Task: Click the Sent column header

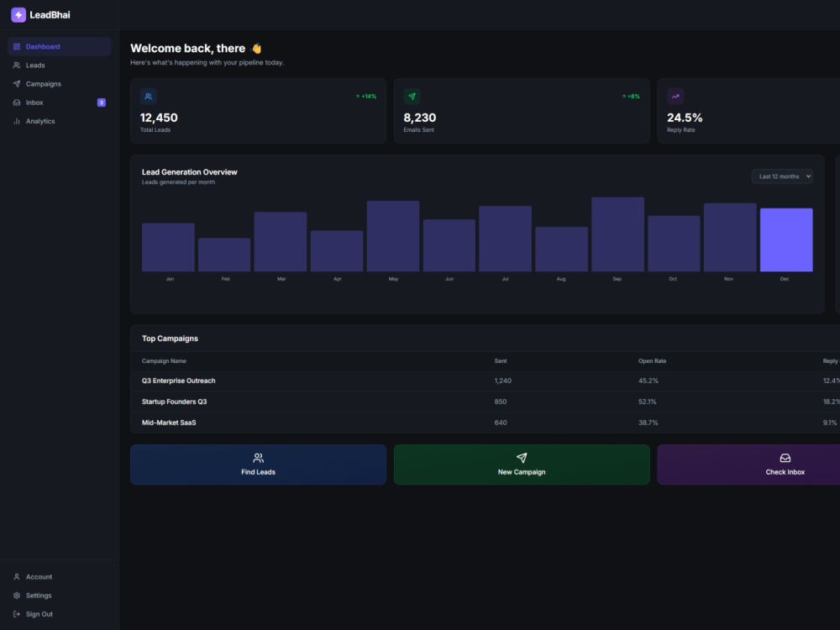Action: 501,361
